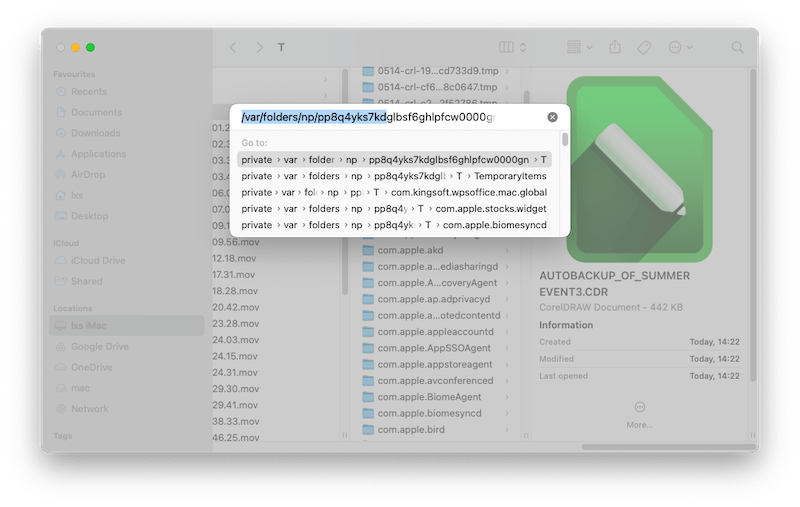Click the Share toolbar icon
Screen dimensions: 800x507
click(x=615, y=47)
